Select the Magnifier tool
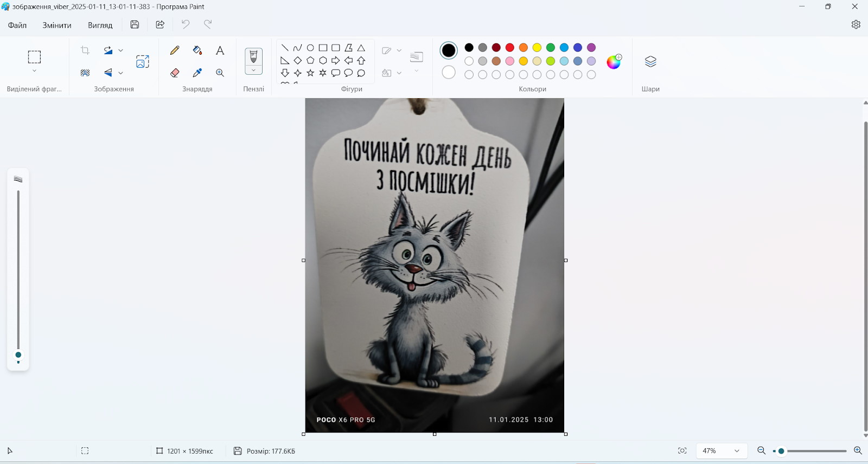868x464 pixels. coord(220,73)
